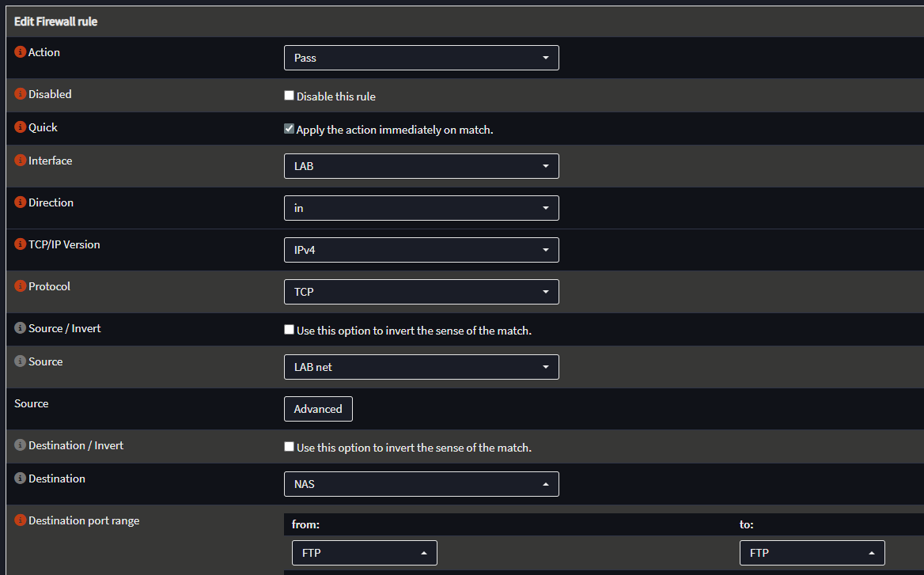Click the info icon beside Action

click(x=20, y=52)
